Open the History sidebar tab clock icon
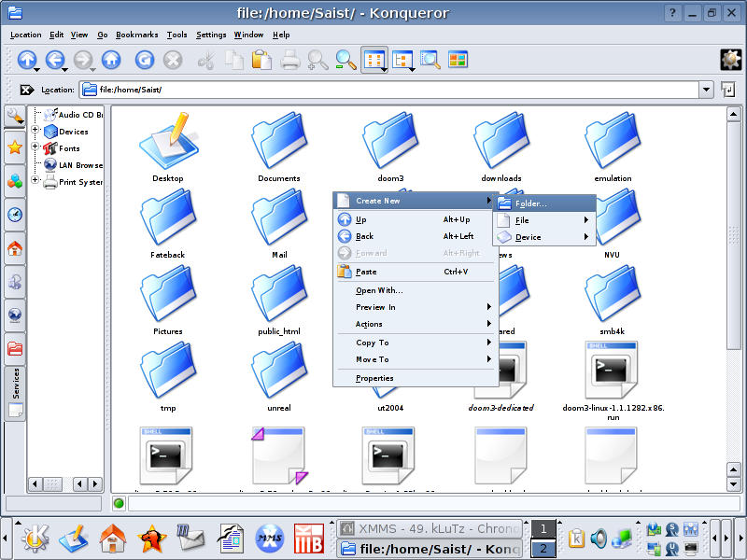The width and height of the screenshot is (747, 560). pos(15,214)
